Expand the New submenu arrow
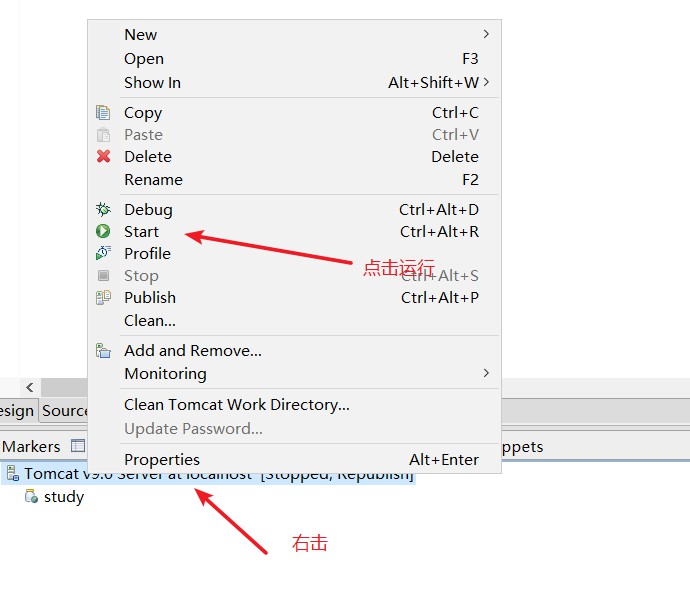Image resolution: width=690 pixels, height=600 pixels. coord(486,34)
